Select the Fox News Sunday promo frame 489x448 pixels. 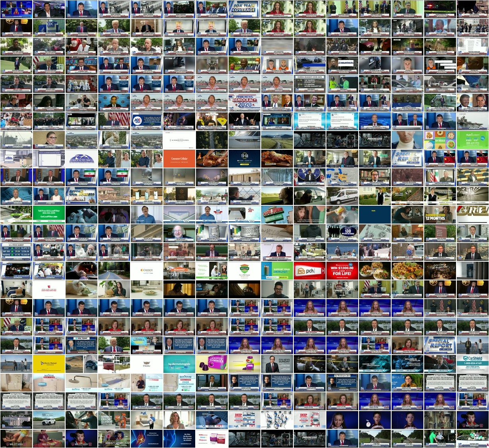pos(277,364)
